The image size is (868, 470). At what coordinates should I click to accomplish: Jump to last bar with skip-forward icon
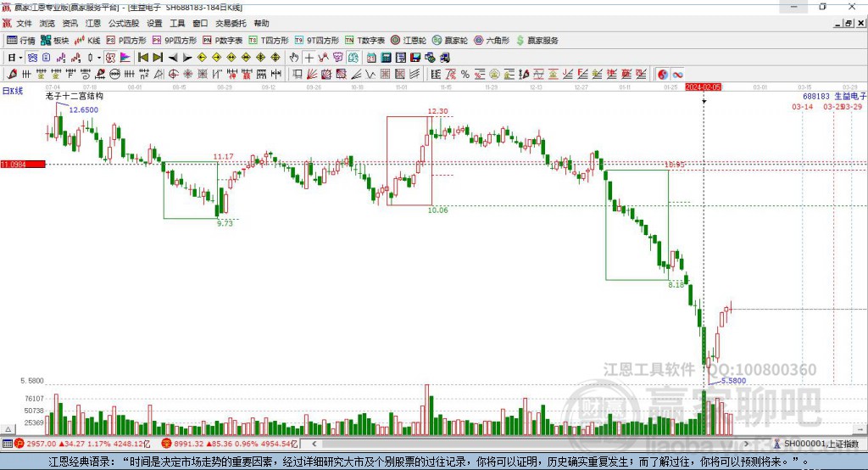(158, 58)
